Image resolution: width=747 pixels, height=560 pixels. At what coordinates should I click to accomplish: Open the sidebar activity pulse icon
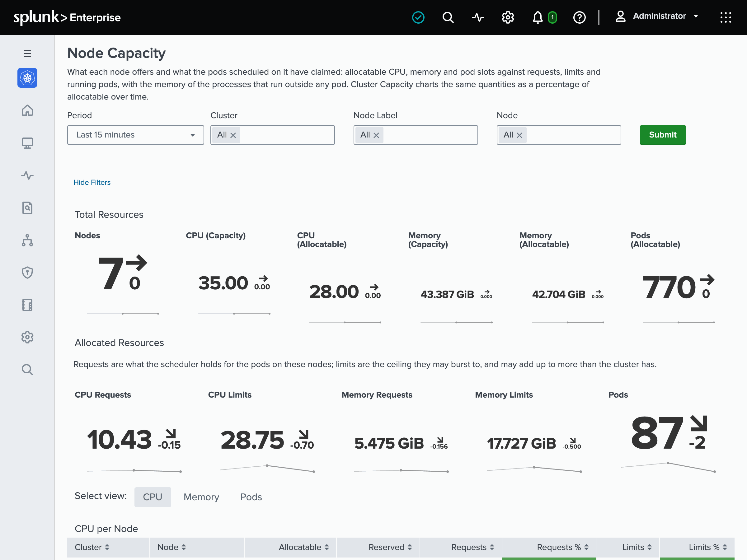click(27, 175)
